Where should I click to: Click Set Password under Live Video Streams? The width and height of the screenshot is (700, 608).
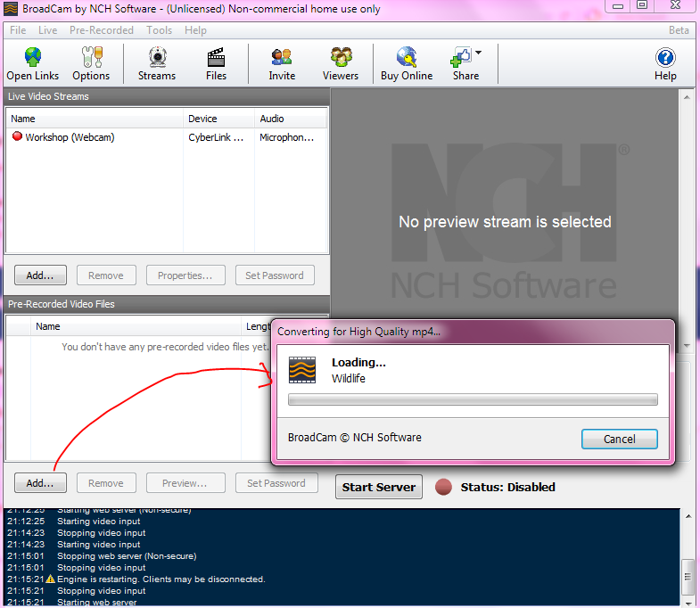click(275, 275)
